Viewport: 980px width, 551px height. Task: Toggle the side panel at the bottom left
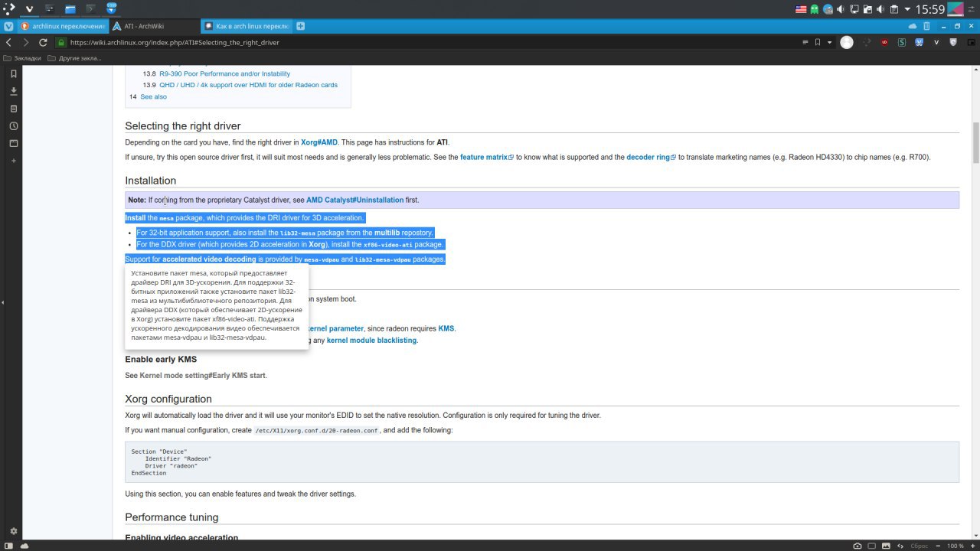click(8, 546)
